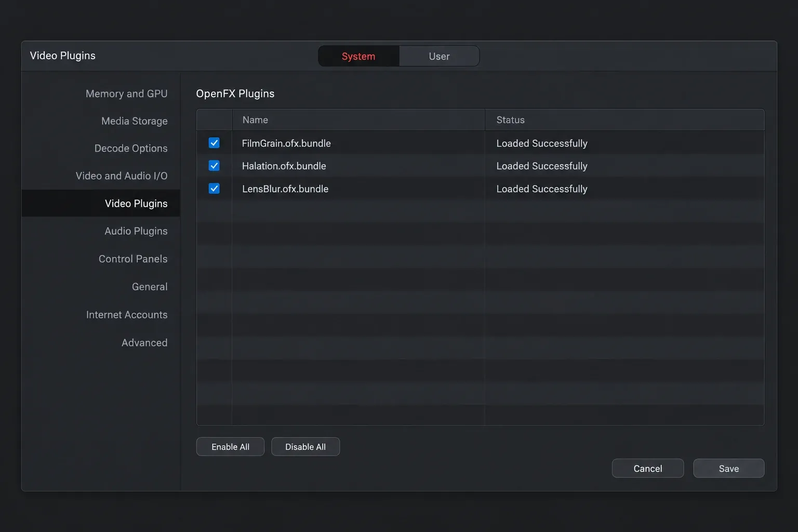Click Halation's Loaded Successfully status
Viewport: 798px width, 532px height.
coord(542,166)
